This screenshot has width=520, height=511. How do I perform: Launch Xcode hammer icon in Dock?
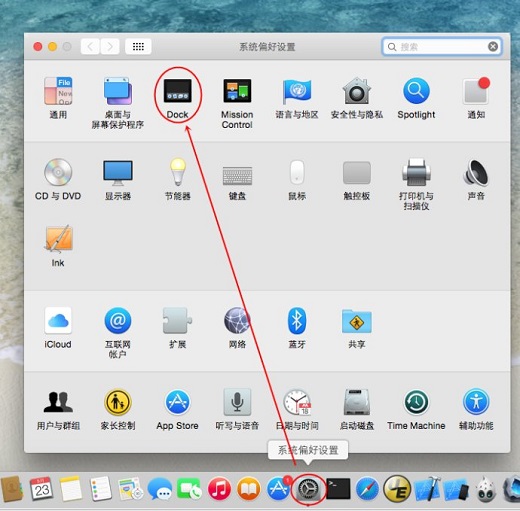[427, 489]
